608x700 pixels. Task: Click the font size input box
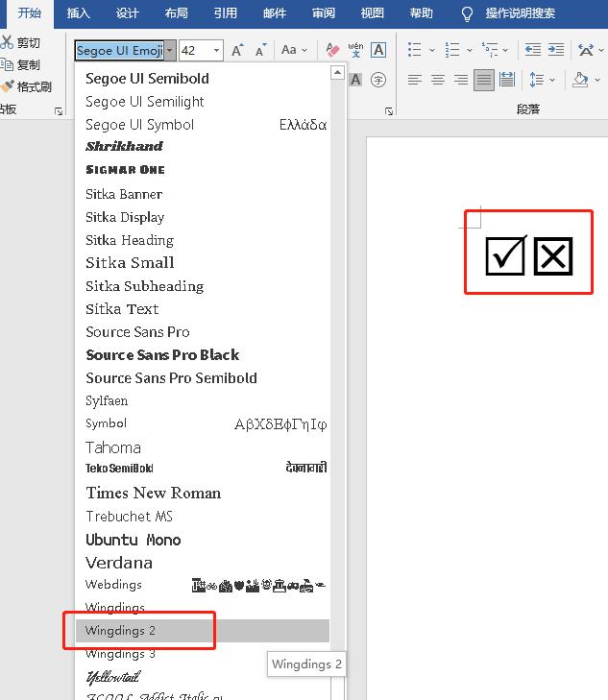pyautogui.click(x=196, y=51)
